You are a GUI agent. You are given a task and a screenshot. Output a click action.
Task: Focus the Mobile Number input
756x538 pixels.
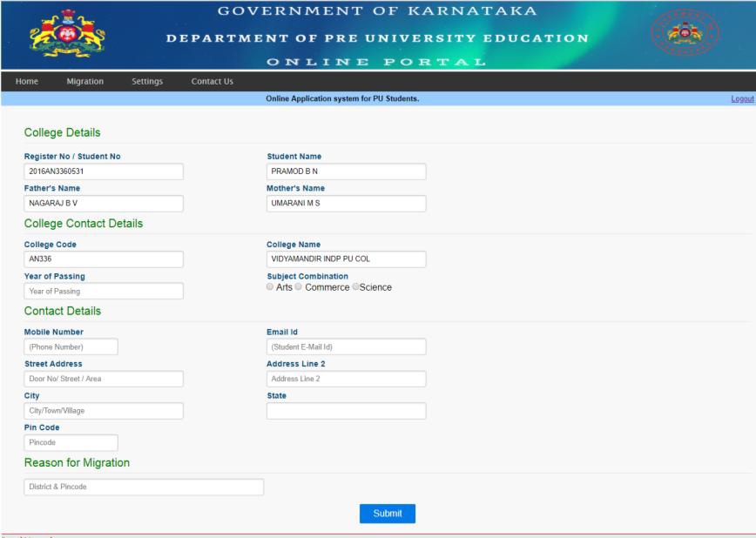[71, 346]
